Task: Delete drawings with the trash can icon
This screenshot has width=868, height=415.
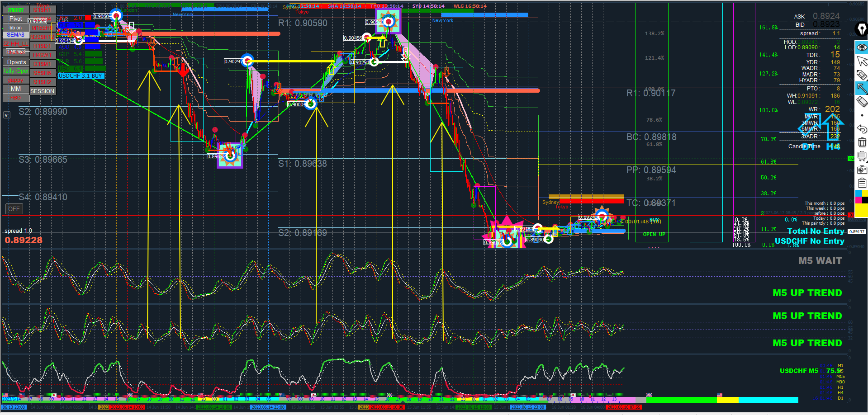Action: click(862, 142)
